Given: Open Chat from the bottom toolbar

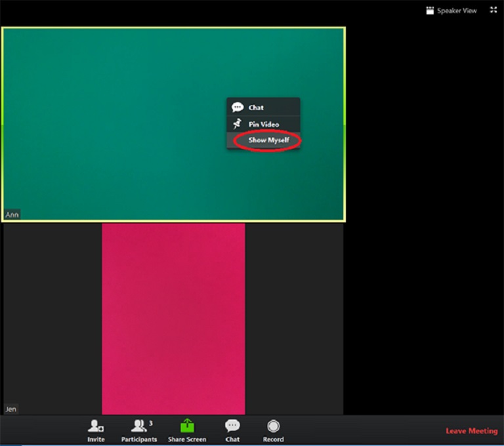Looking at the screenshot, I should 232,430.
